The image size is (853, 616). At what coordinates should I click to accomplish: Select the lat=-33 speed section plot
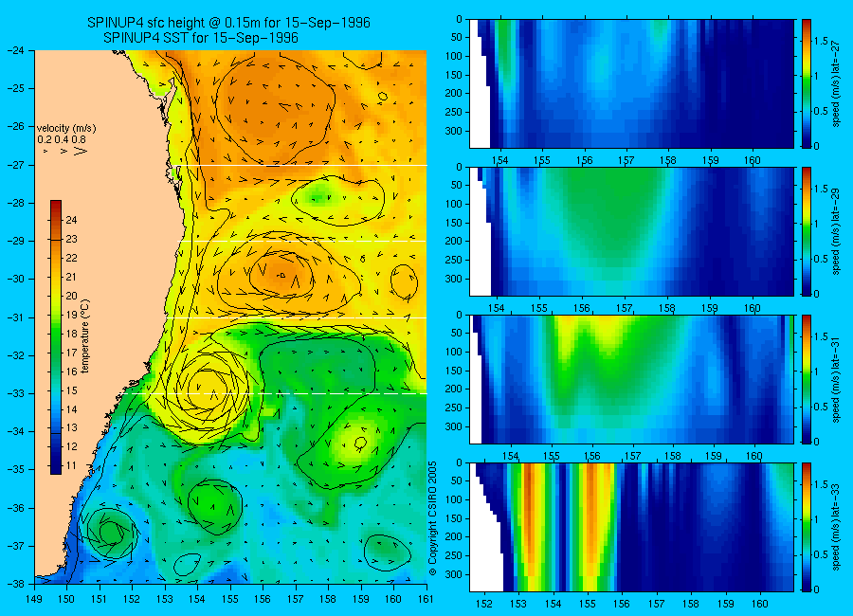631,527
